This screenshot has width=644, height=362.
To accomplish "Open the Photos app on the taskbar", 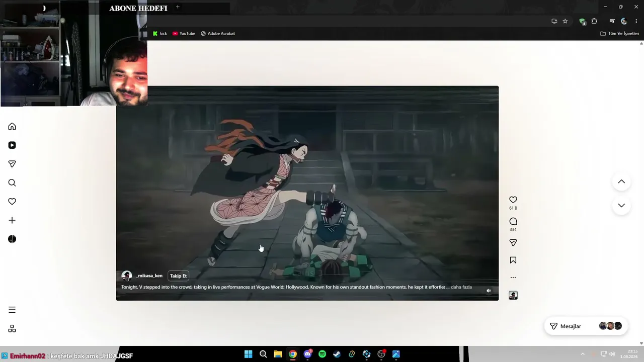I will pyautogui.click(x=396, y=354).
